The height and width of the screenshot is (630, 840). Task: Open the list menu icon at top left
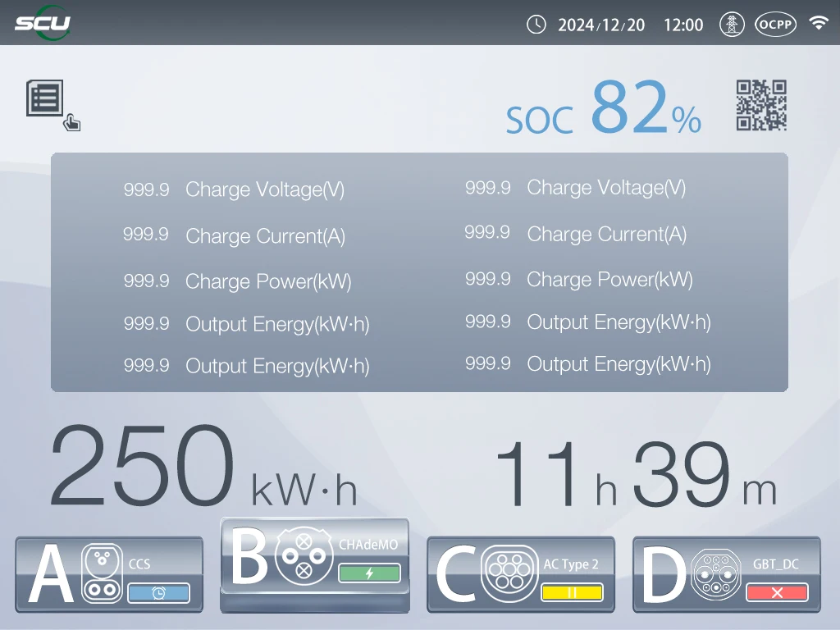click(45, 98)
